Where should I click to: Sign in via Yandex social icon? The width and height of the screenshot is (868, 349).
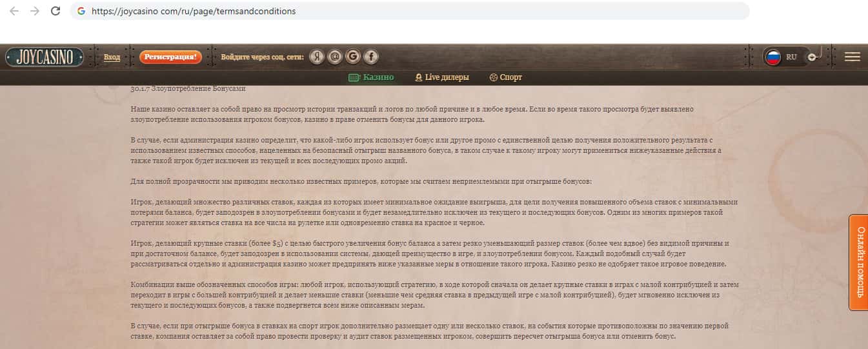[x=316, y=57]
